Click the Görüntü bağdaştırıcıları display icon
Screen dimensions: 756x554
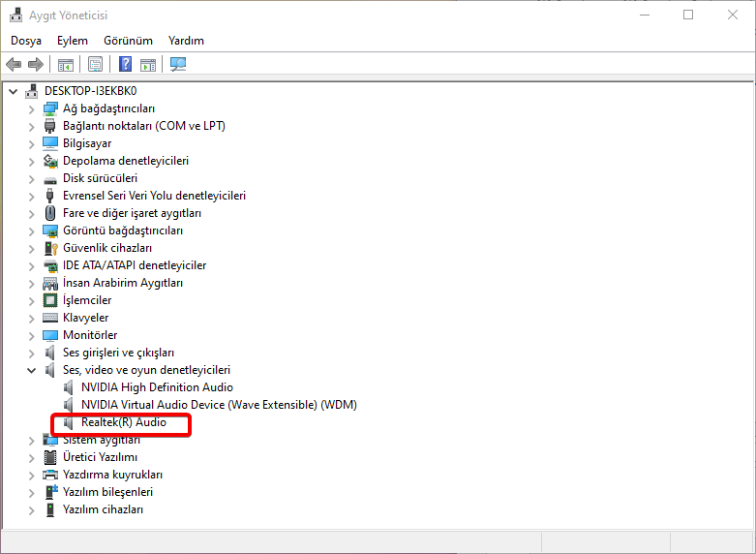50,231
